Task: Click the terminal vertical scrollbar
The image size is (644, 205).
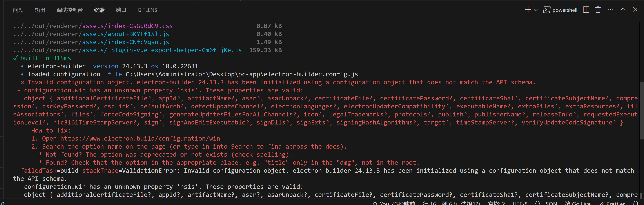Action: (641, 110)
